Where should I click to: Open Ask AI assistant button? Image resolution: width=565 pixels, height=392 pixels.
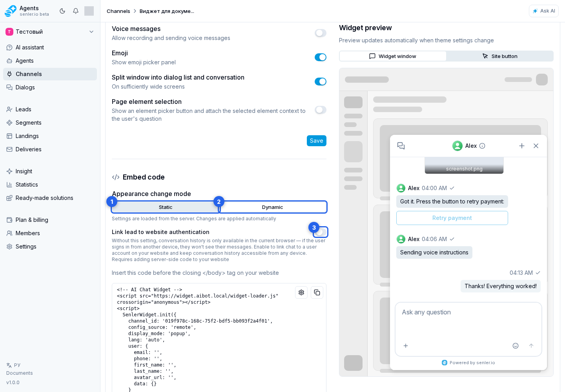(544, 11)
